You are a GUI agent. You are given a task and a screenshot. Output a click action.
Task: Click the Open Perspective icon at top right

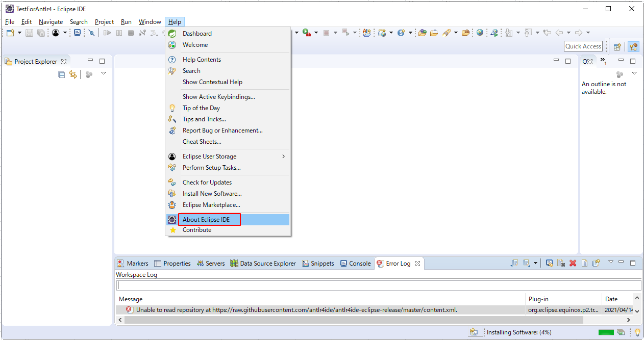point(617,46)
